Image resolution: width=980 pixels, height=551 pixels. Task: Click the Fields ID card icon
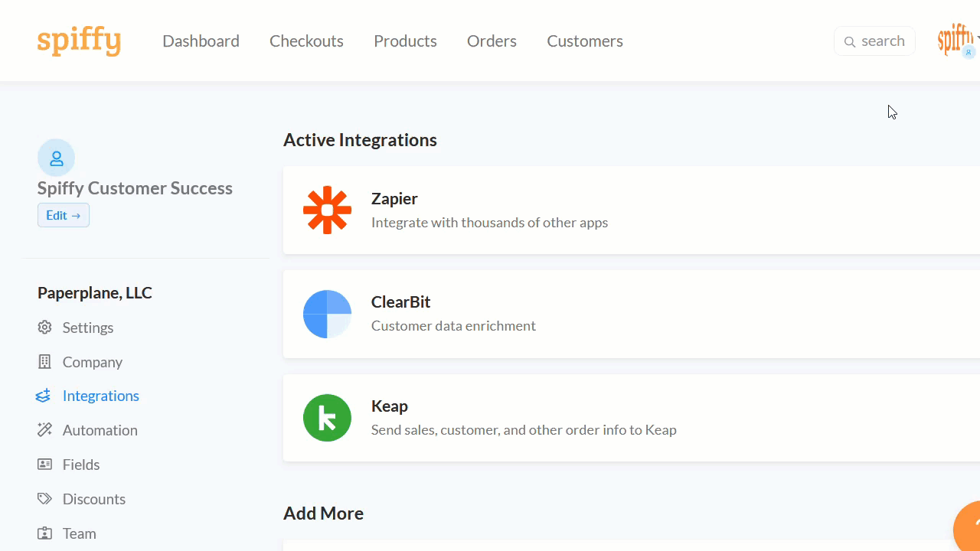point(44,465)
